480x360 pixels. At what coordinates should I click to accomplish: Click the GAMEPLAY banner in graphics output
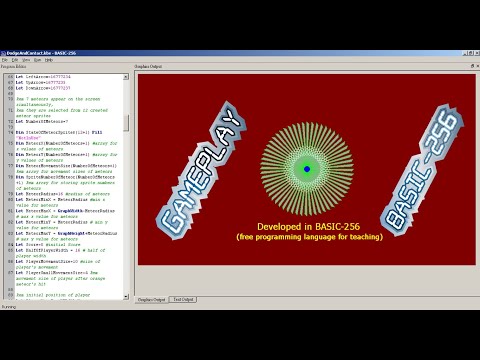[x=201, y=170]
